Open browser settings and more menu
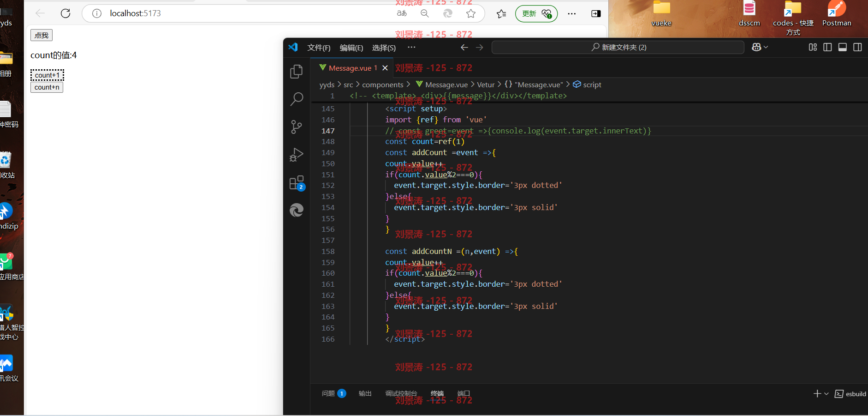 572,13
